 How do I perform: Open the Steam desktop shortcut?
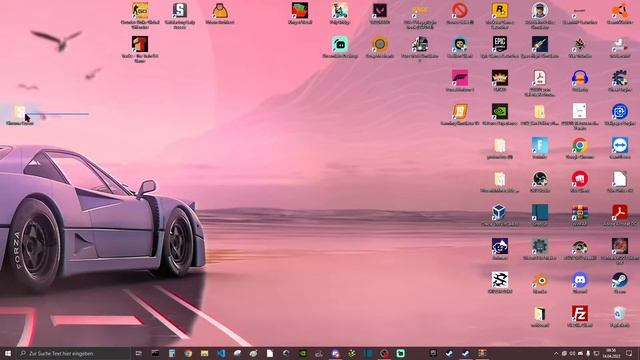[x=620, y=282]
